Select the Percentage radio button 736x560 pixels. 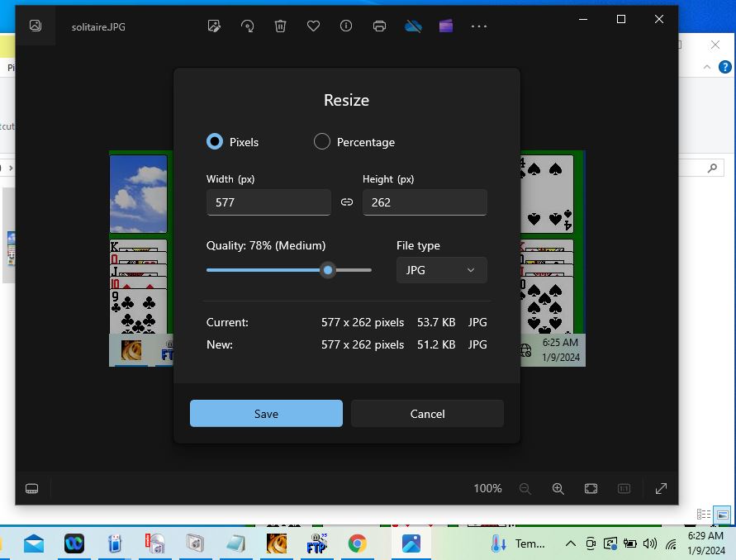[x=321, y=141]
